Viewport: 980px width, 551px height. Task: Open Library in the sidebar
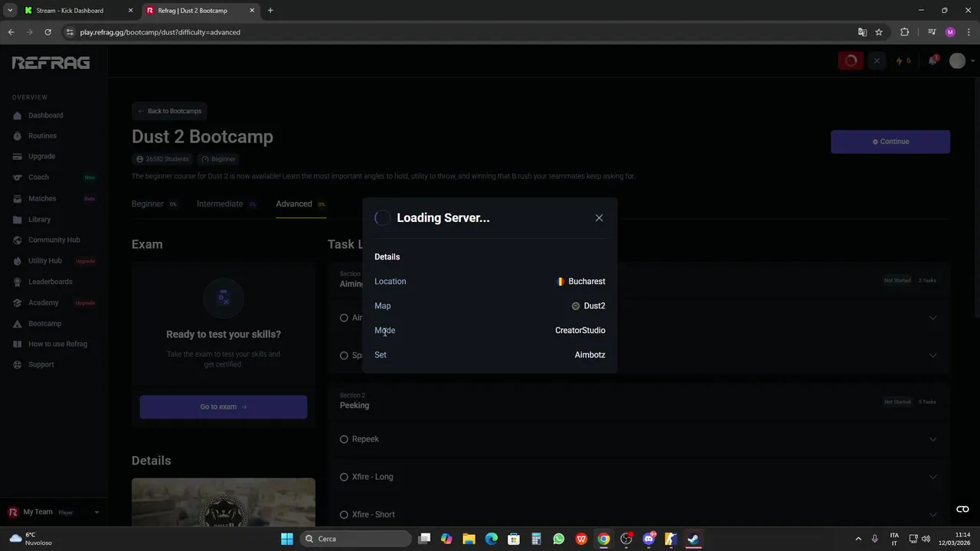point(39,220)
